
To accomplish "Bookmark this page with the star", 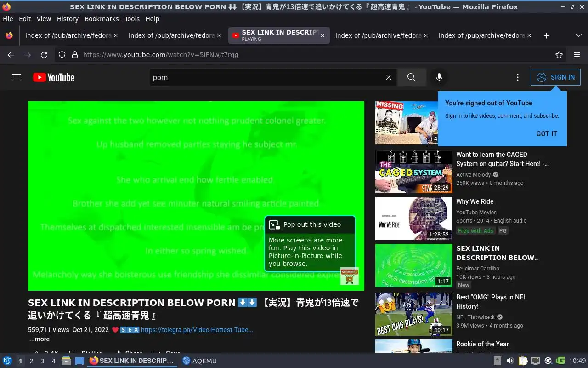I will (x=559, y=55).
